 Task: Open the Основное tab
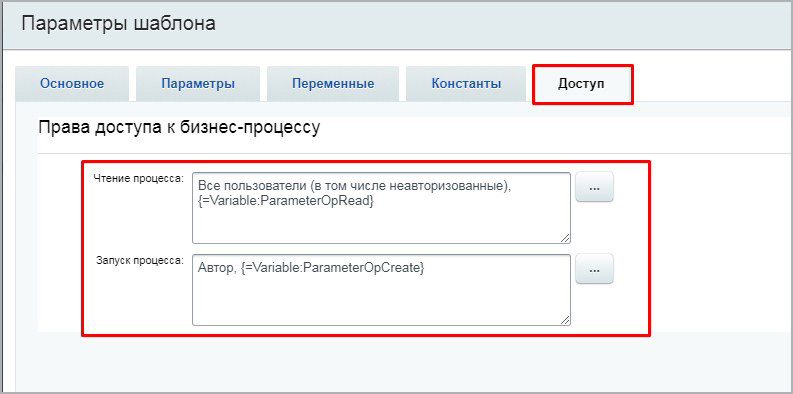(x=72, y=83)
